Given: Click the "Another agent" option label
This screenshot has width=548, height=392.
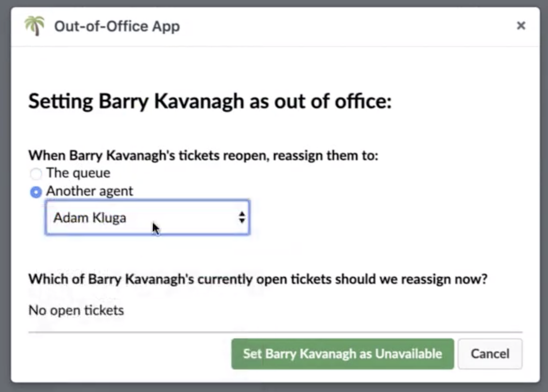Looking at the screenshot, I should coord(90,191).
